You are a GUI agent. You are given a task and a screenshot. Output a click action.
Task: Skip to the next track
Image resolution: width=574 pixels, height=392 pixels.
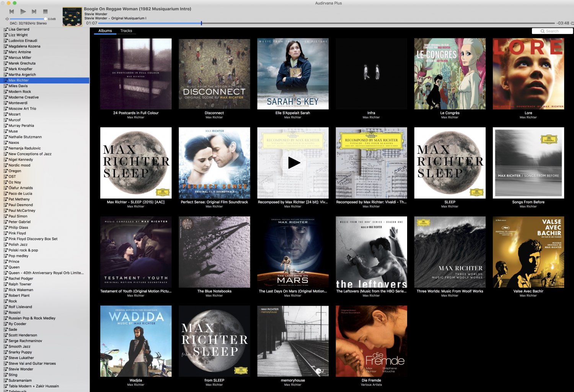tap(34, 11)
